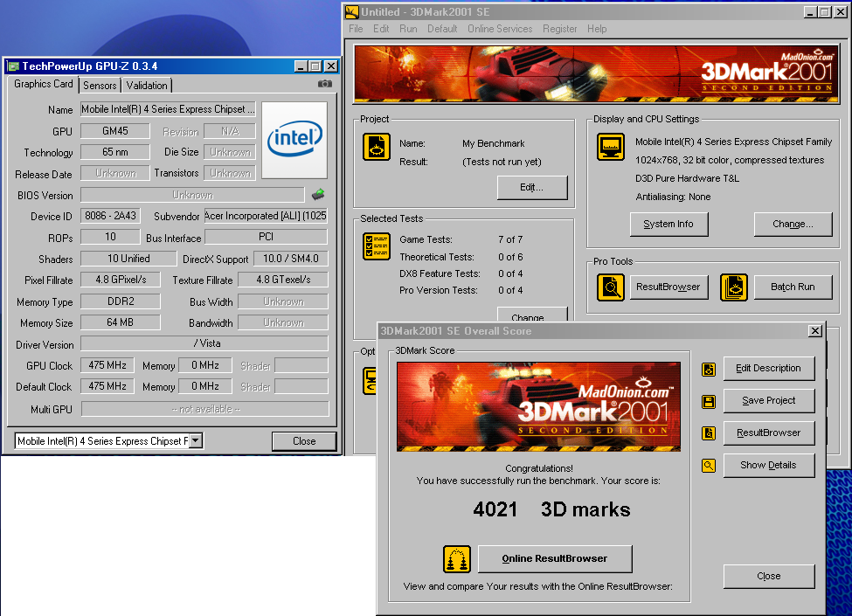Click the Default Clock 475 MHz field
852x616 pixels.
pos(107,386)
